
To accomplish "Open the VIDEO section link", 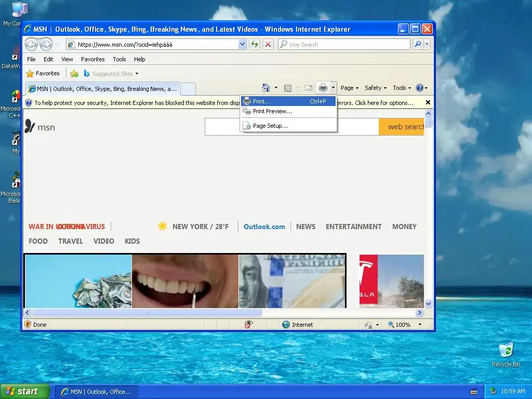I will click(103, 241).
